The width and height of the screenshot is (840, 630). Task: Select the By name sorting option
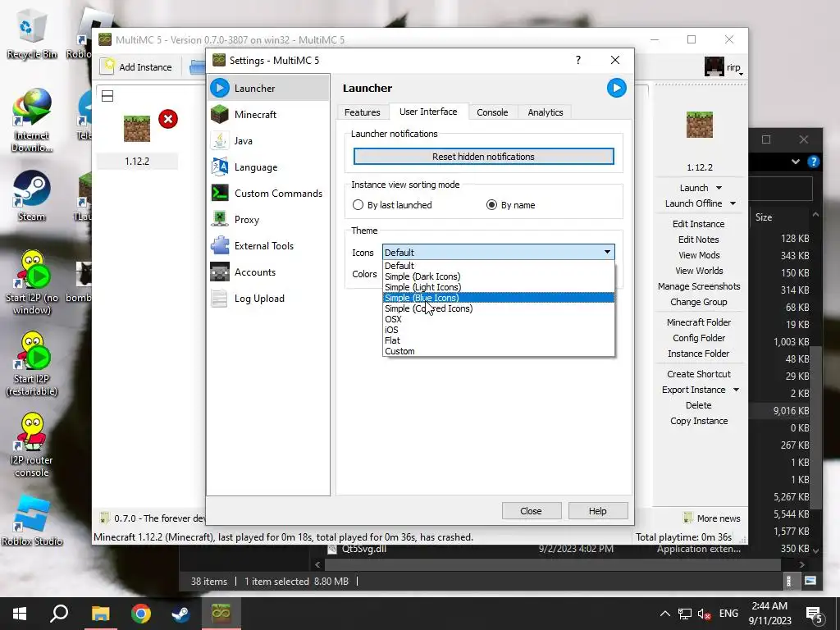point(510,205)
